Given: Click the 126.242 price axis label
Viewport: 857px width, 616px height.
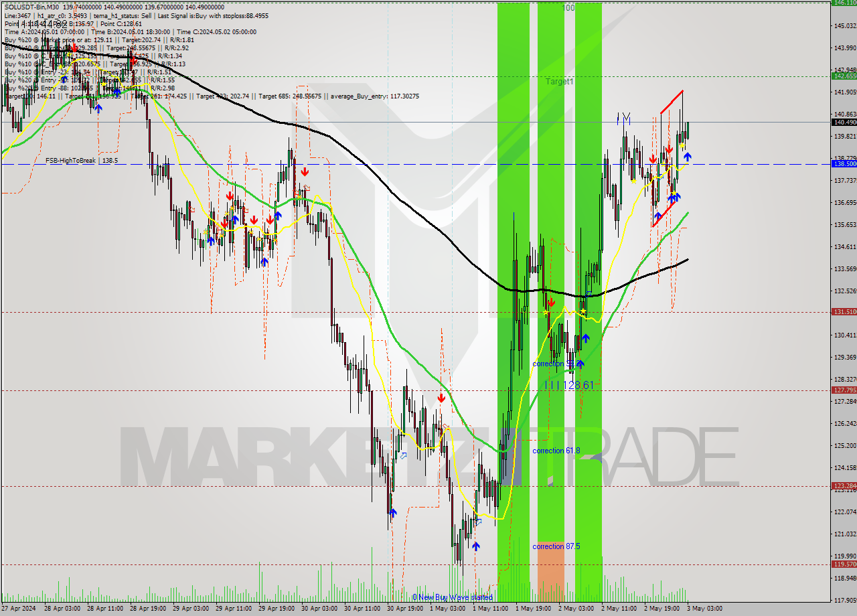Looking at the screenshot, I should coord(844,423).
